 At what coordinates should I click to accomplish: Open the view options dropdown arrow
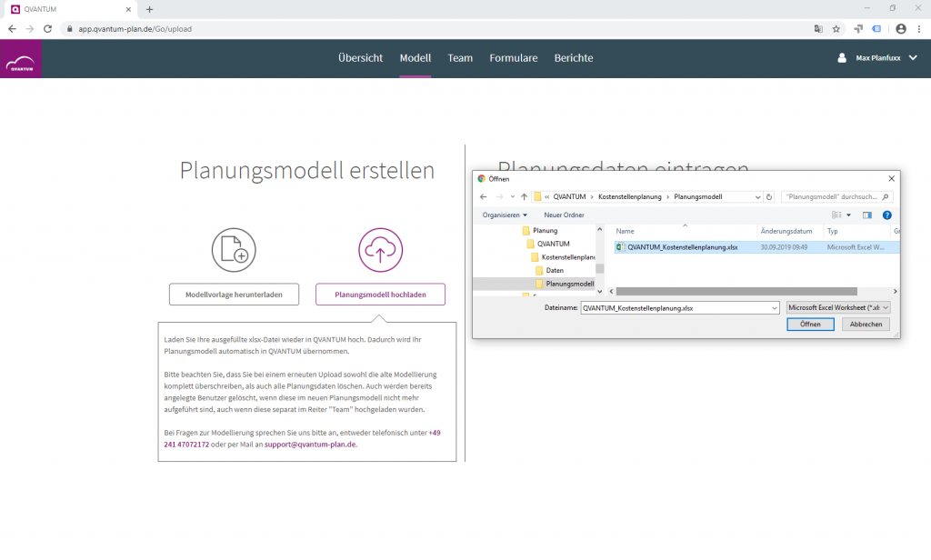pyautogui.click(x=848, y=215)
